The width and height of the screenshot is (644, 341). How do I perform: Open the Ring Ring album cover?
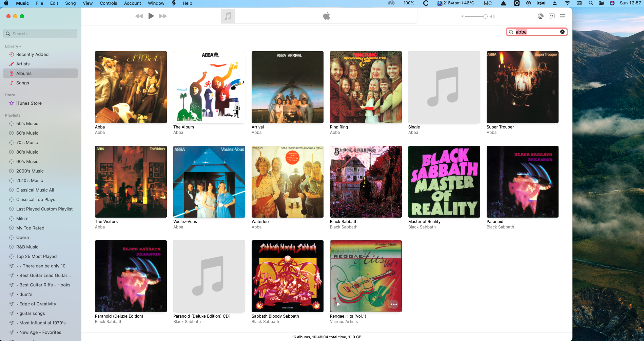[x=366, y=87]
